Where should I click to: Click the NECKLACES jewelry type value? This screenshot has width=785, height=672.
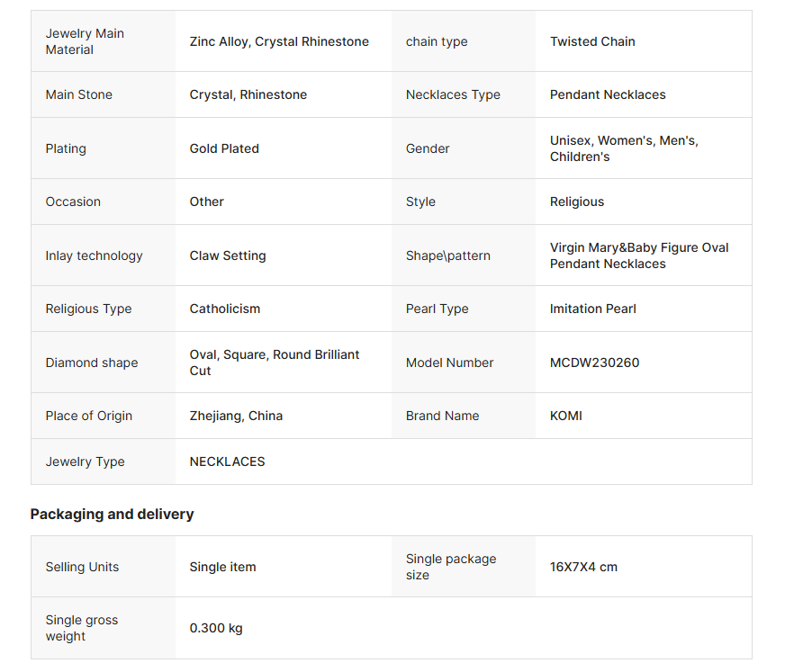[x=227, y=461]
